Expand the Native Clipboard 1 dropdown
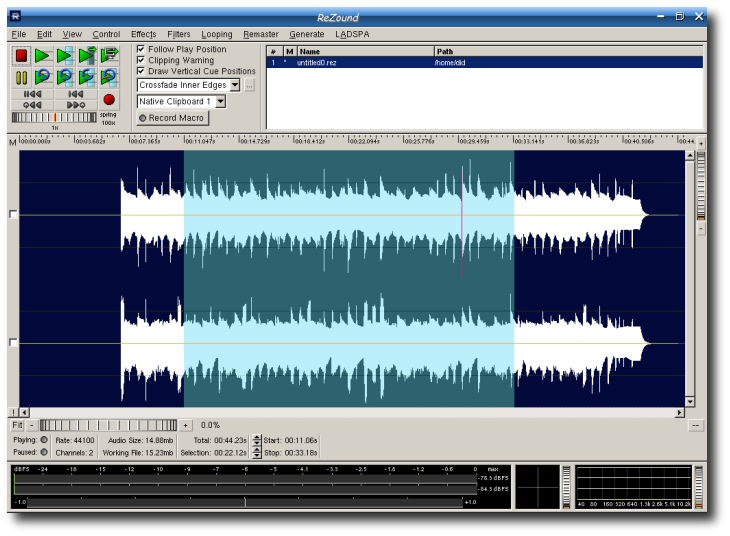730x536 pixels. click(220, 102)
